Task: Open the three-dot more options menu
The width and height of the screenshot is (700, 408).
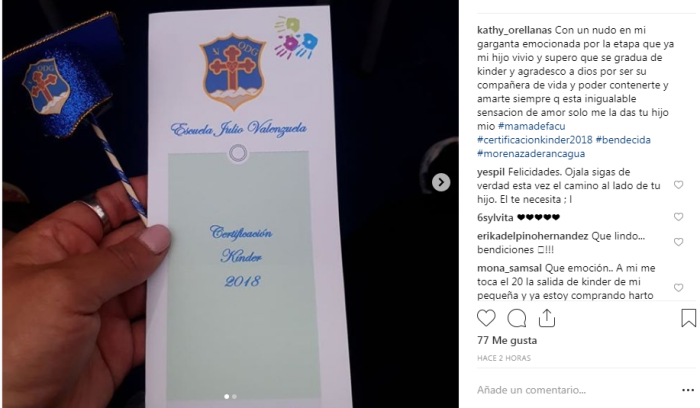Action: pyautogui.click(x=688, y=390)
